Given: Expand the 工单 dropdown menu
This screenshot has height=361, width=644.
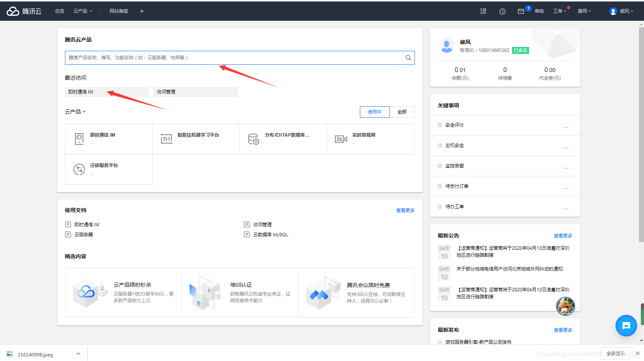Looking at the screenshot, I should 560,11.
